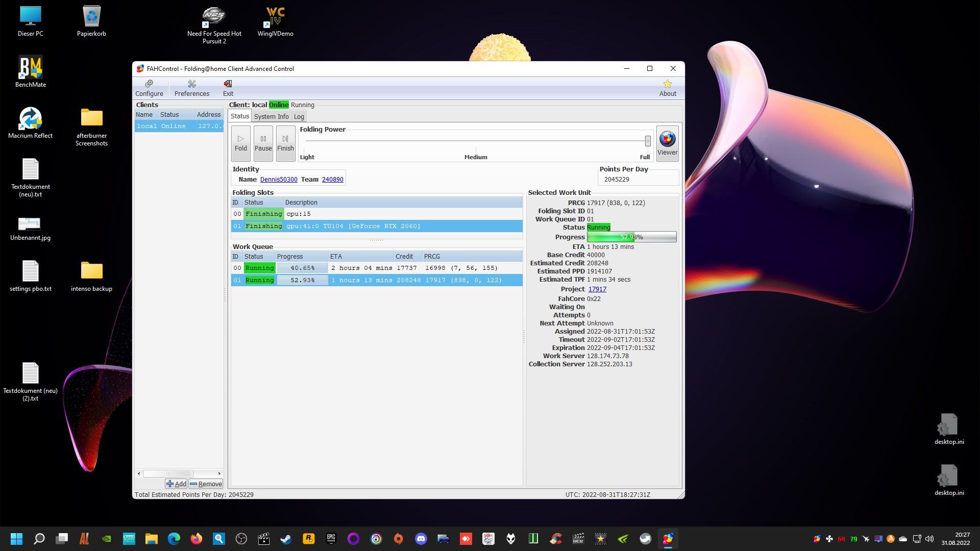This screenshot has height=551, width=980.
Task: Open taskbar Search
Action: pos(39,539)
